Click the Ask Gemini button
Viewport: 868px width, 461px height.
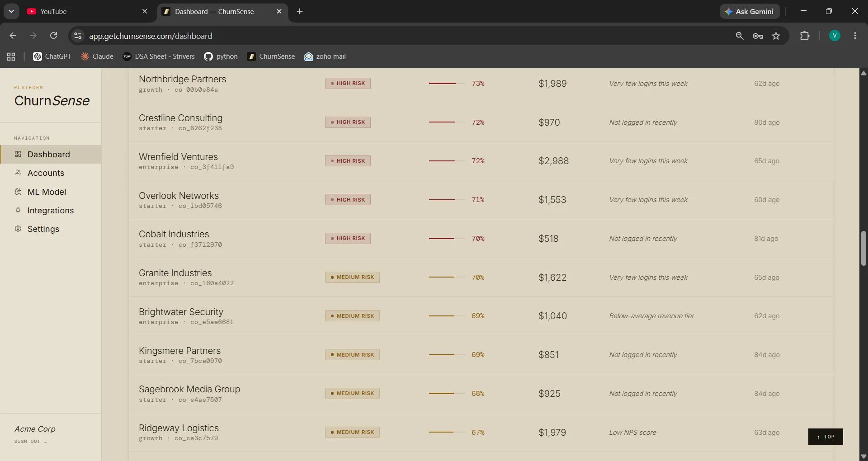tap(750, 12)
